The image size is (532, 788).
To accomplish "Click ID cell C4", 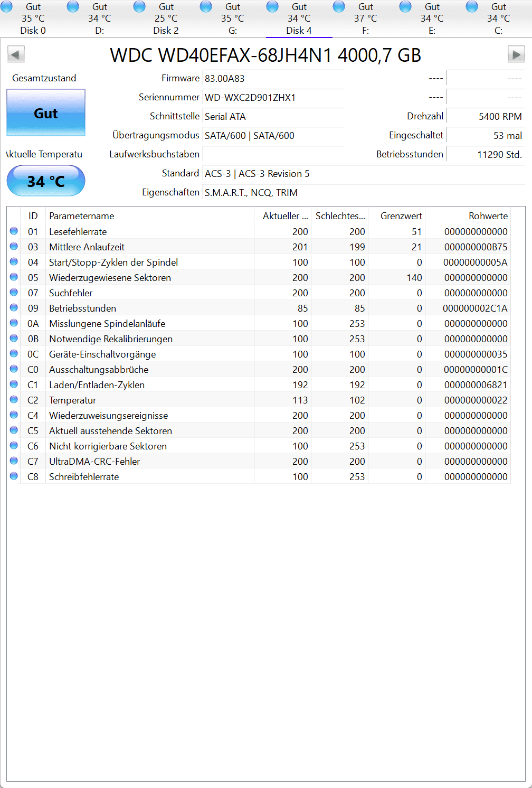I will coord(33,415).
